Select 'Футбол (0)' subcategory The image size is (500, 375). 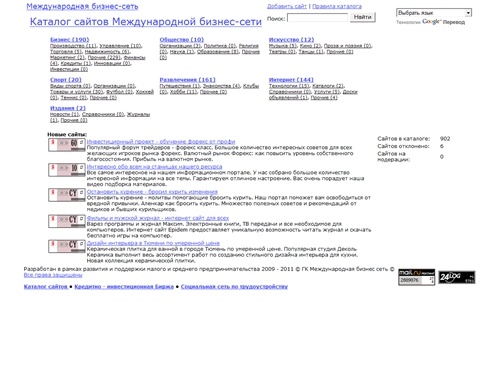point(119,92)
